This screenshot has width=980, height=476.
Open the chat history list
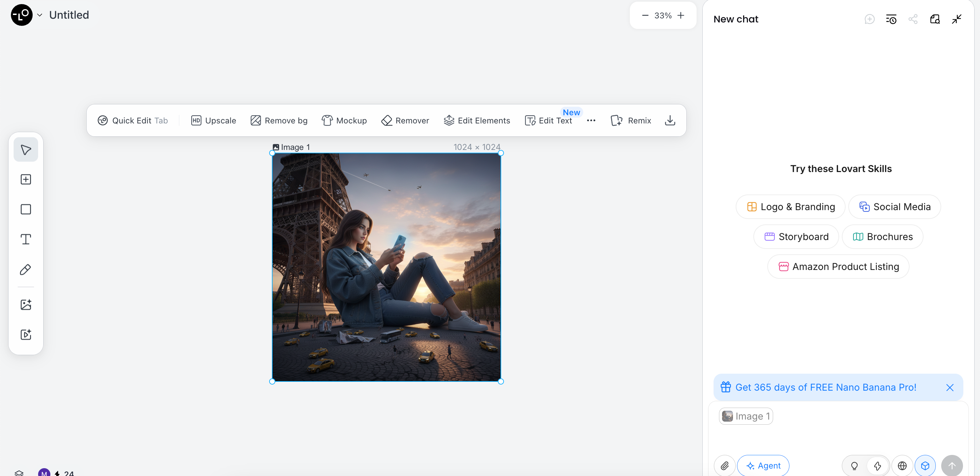pos(892,19)
